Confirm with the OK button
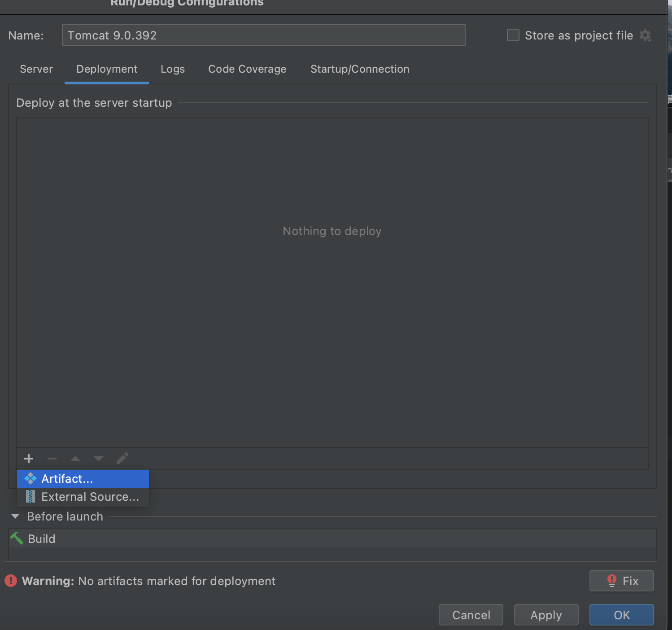 (x=622, y=615)
